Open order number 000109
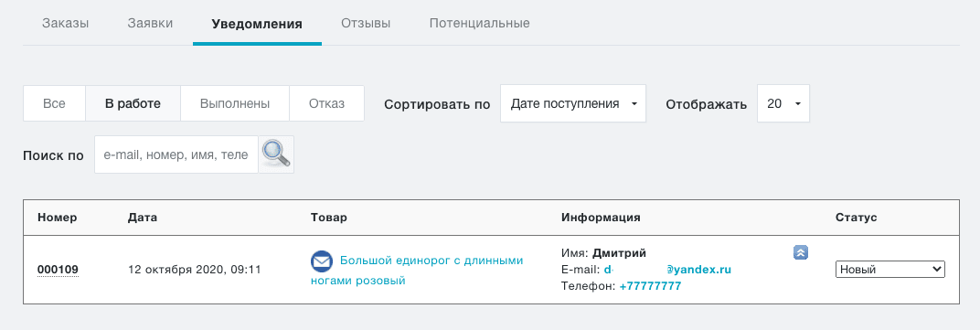 tap(59, 270)
